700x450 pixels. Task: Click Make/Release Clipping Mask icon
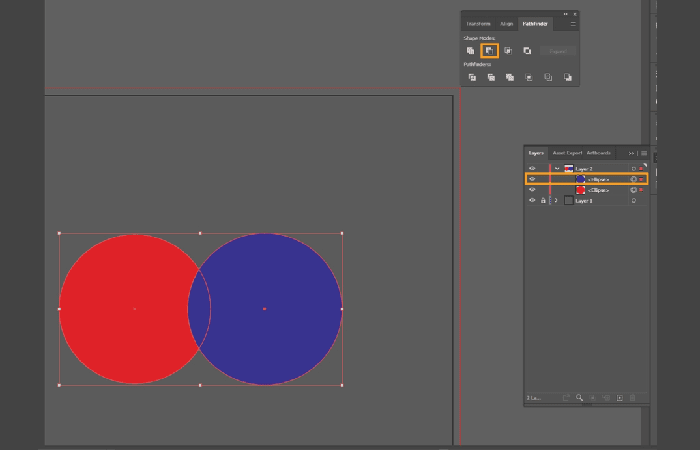(593, 398)
